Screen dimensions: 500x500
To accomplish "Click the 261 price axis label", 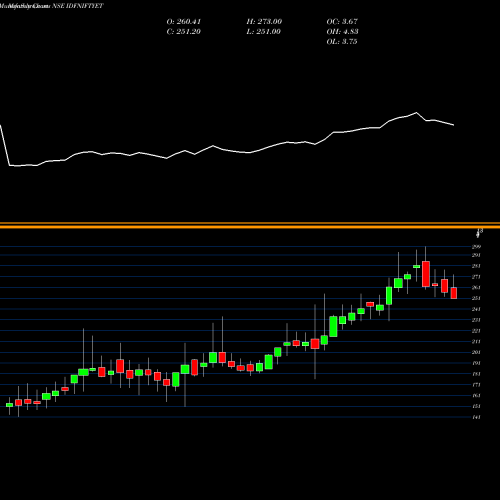I will point(476,287).
